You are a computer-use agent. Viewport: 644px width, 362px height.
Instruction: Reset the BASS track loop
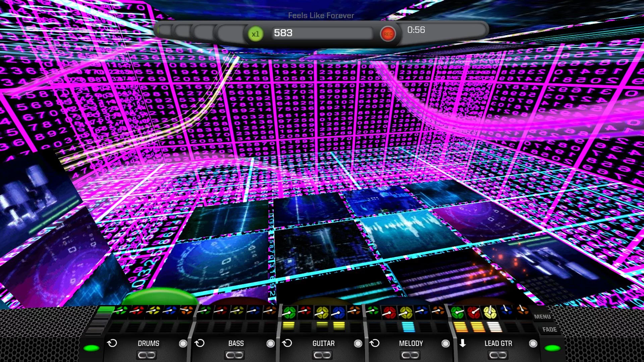coord(200,343)
